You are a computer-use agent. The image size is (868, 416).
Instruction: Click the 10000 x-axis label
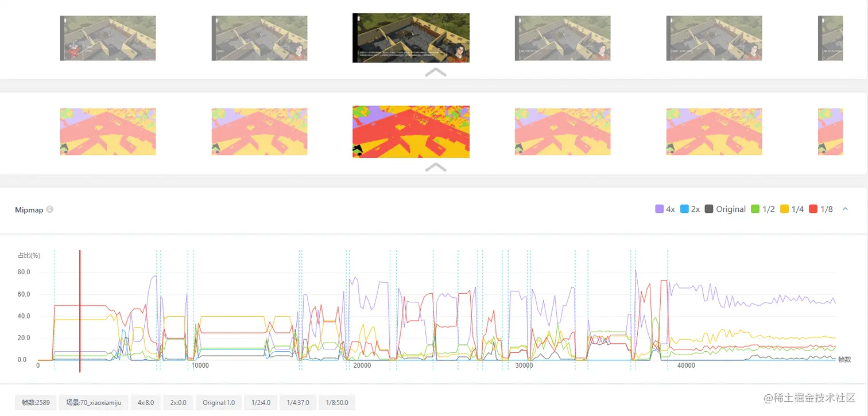coord(200,366)
